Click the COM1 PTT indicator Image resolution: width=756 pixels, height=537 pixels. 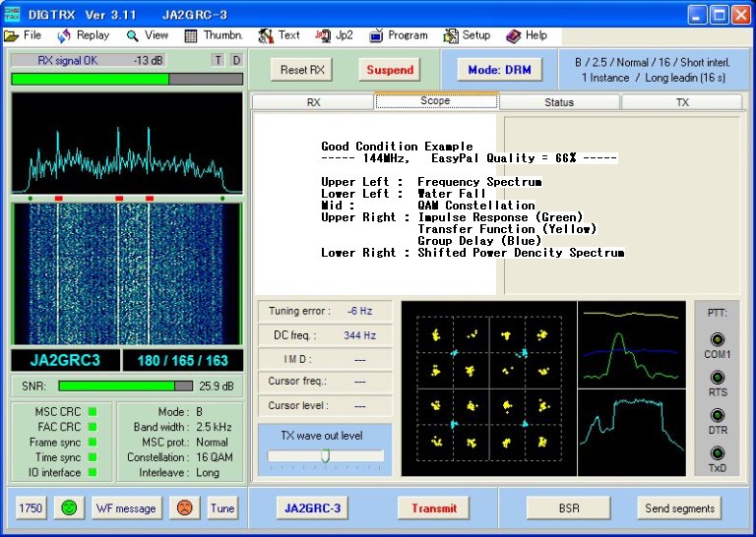tap(717, 339)
